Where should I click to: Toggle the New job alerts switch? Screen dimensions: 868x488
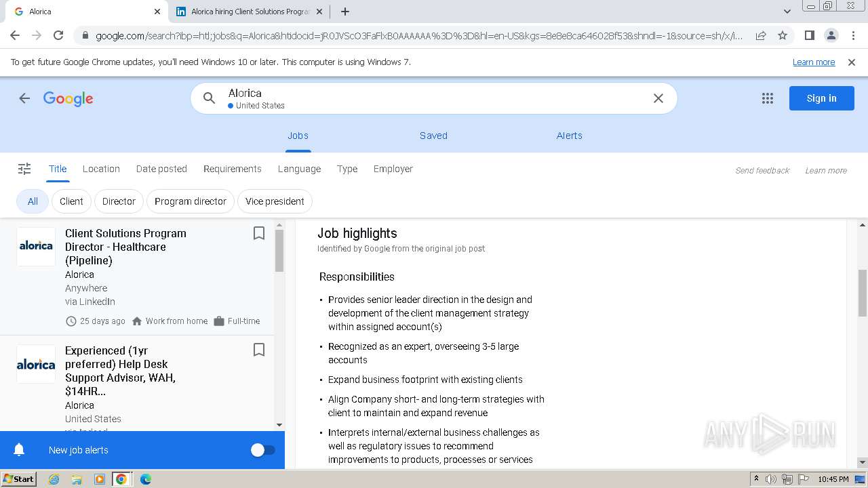tap(262, 450)
